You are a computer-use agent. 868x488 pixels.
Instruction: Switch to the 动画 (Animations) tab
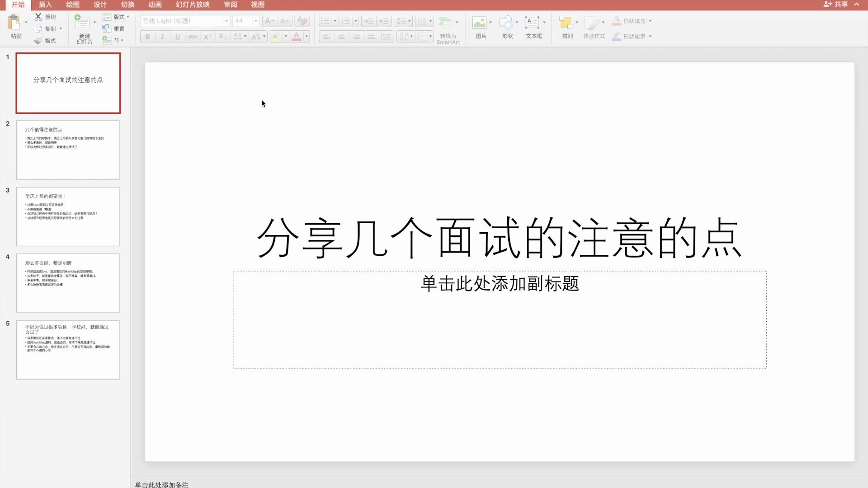pyautogui.click(x=155, y=5)
